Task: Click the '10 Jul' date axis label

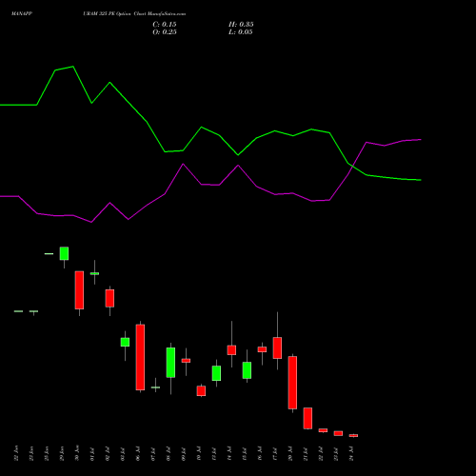Action: coord(199,454)
